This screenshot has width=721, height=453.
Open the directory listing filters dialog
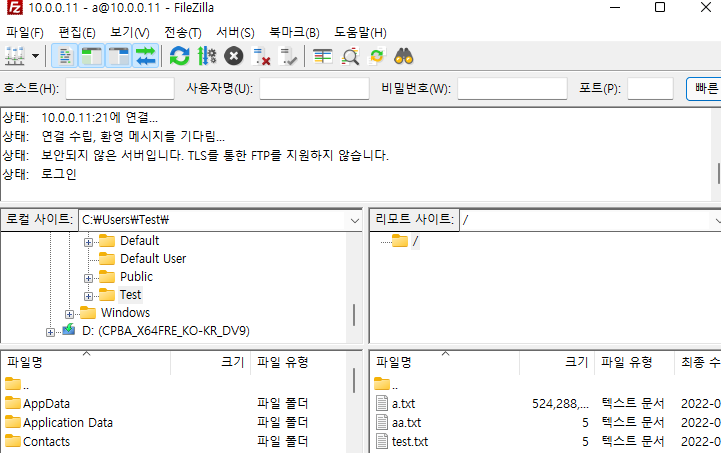(x=322, y=56)
